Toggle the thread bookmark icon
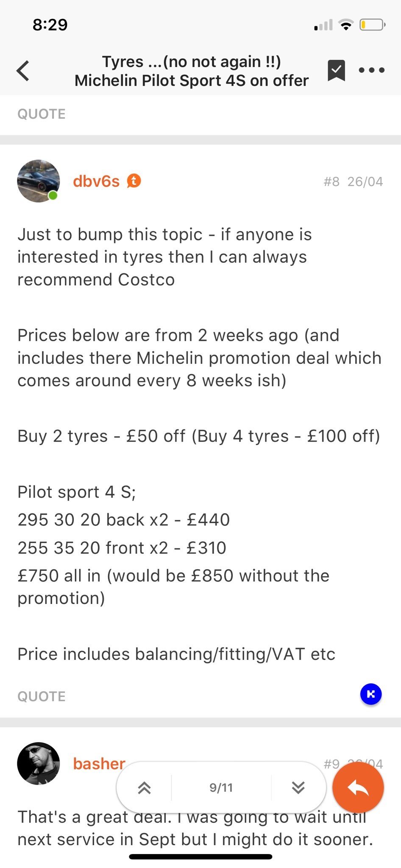 (x=336, y=70)
